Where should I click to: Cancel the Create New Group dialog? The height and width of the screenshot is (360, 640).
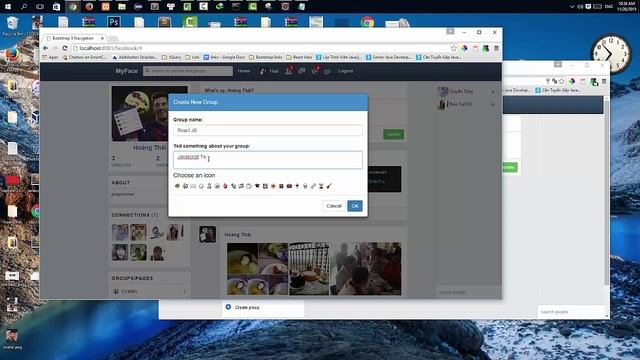tap(334, 206)
